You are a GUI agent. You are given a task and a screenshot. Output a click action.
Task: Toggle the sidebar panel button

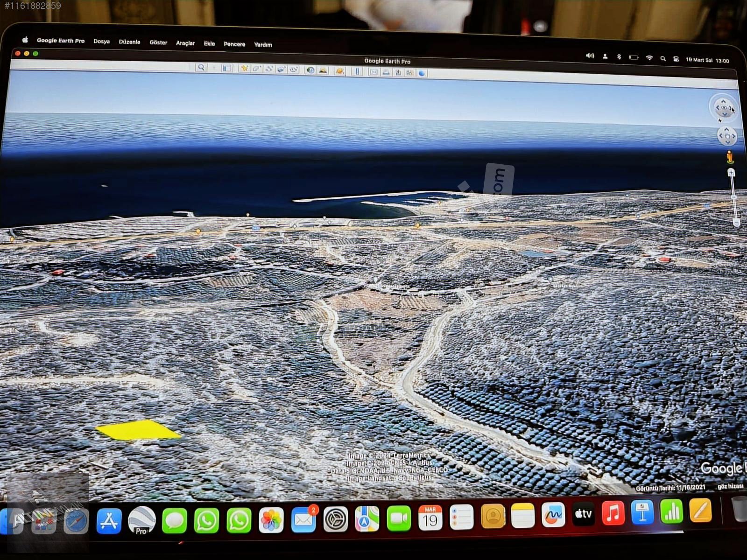coord(227,68)
